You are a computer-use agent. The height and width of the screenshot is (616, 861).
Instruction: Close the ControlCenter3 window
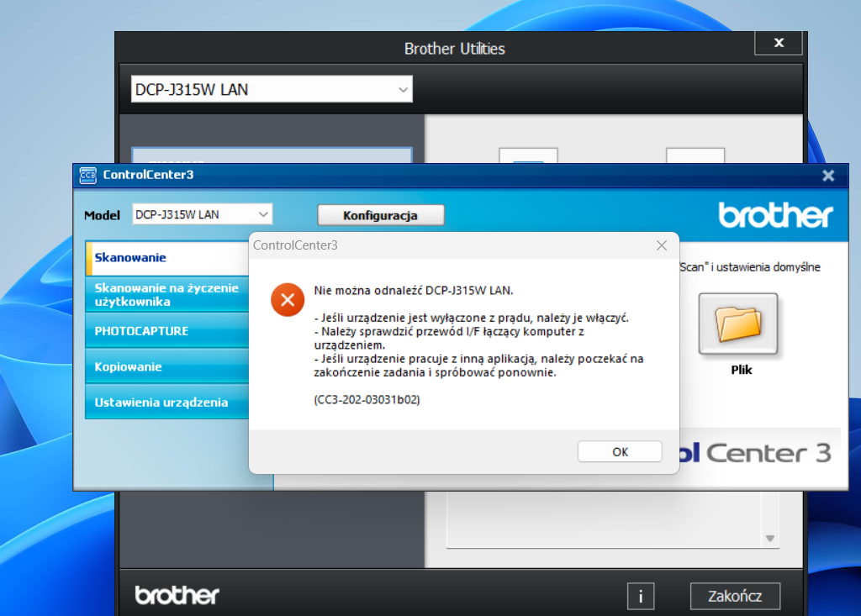[828, 175]
